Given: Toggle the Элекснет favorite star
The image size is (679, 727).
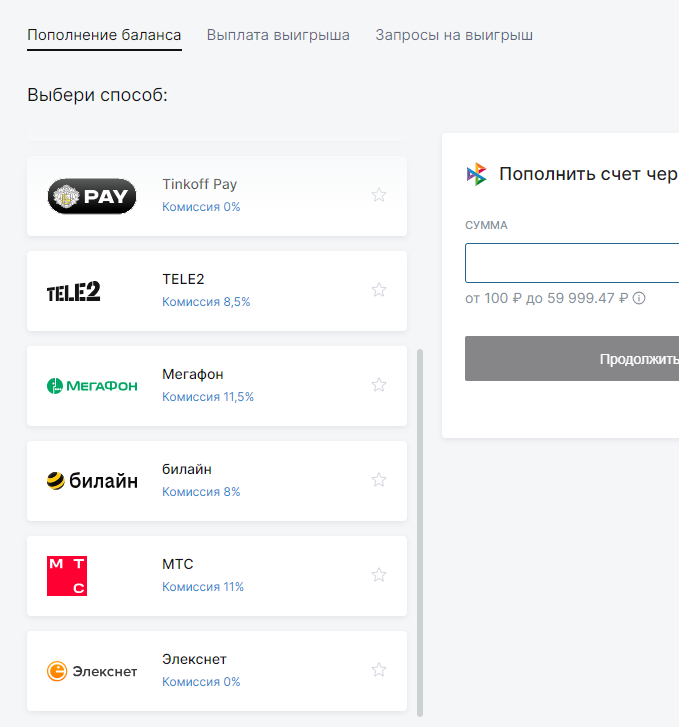Looking at the screenshot, I should pos(379,670).
